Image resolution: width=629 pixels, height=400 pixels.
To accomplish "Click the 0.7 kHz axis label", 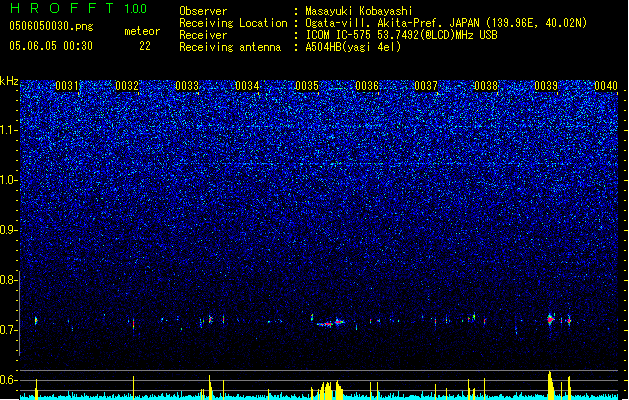I will click(9, 330).
